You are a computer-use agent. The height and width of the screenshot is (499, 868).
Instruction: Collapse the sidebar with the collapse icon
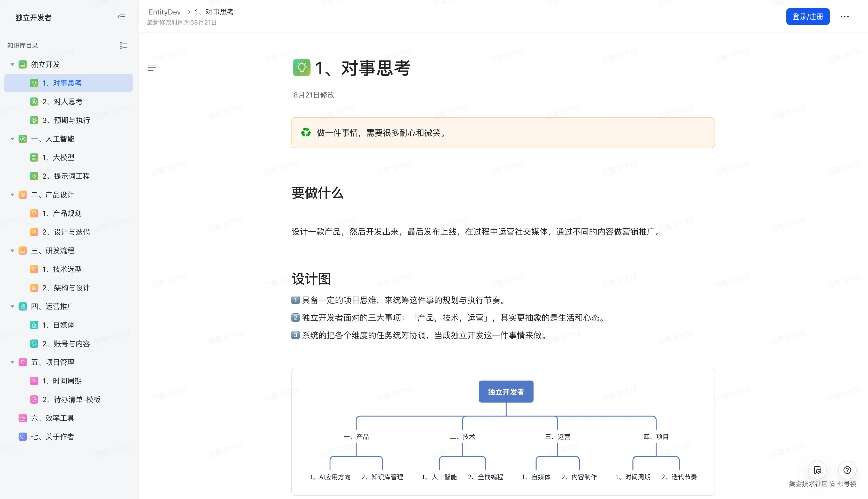(x=122, y=17)
